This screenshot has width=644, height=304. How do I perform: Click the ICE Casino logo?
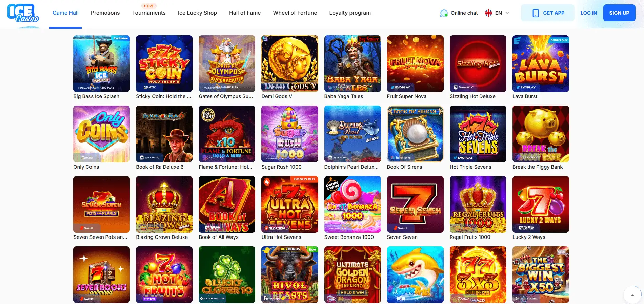click(23, 13)
